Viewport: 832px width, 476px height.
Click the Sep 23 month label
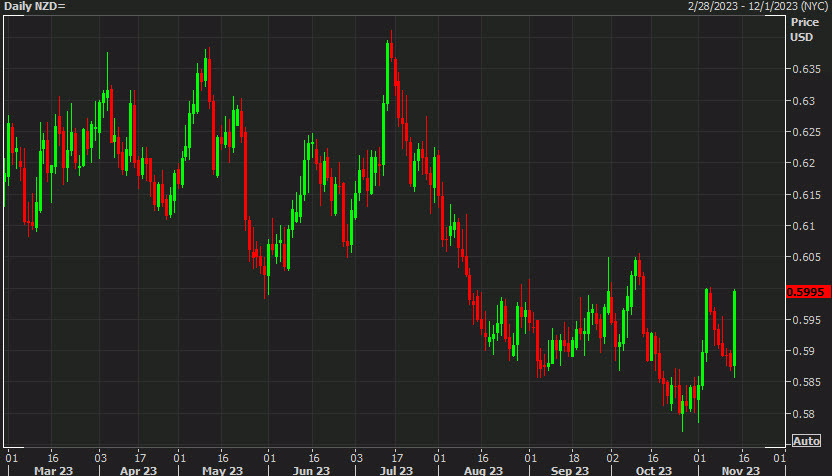(x=569, y=471)
